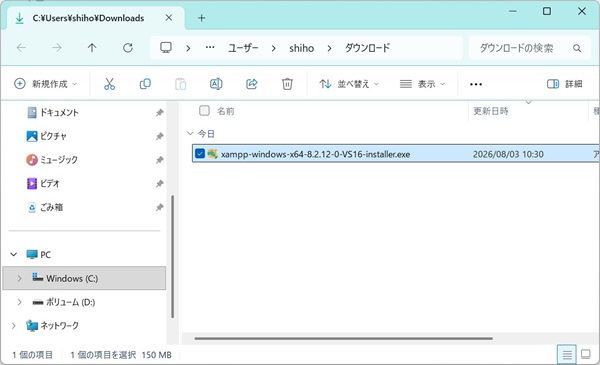Click the xampp installer file icon
The height and width of the screenshot is (365, 600).
point(212,154)
